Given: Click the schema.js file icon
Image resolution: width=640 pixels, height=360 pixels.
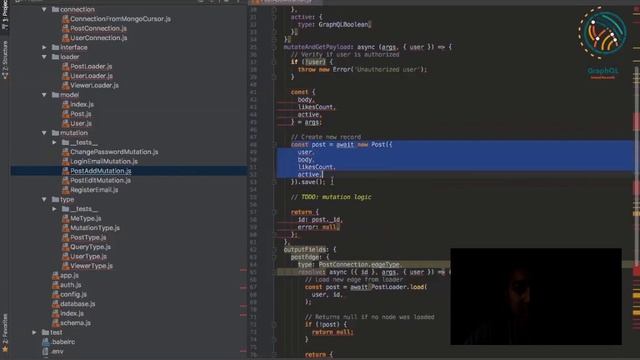Looking at the screenshot, I should click(x=56, y=323).
